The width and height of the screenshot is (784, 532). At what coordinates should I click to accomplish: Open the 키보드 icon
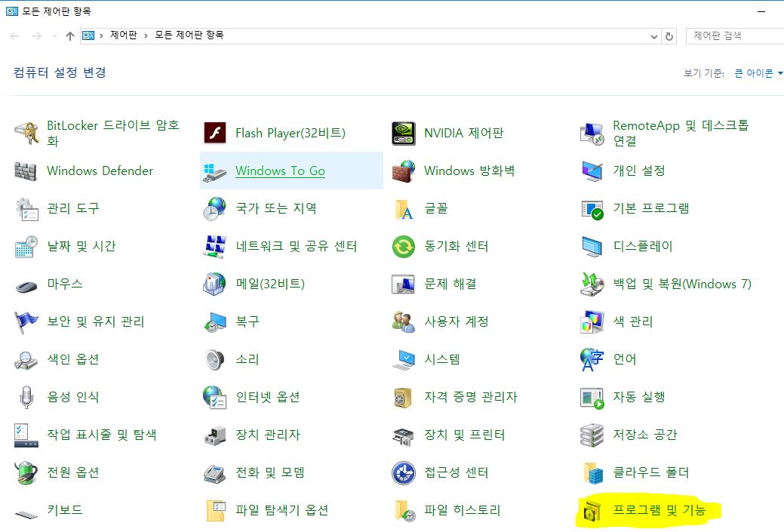(26, 514)
